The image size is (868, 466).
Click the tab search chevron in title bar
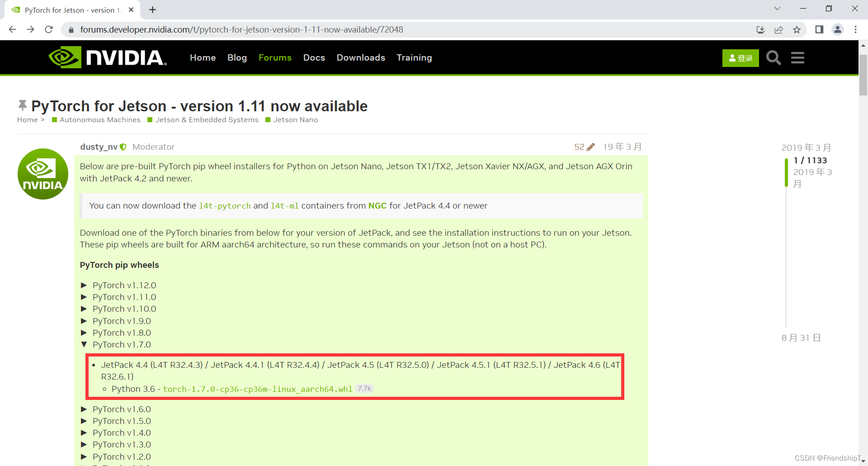[777, 9]
